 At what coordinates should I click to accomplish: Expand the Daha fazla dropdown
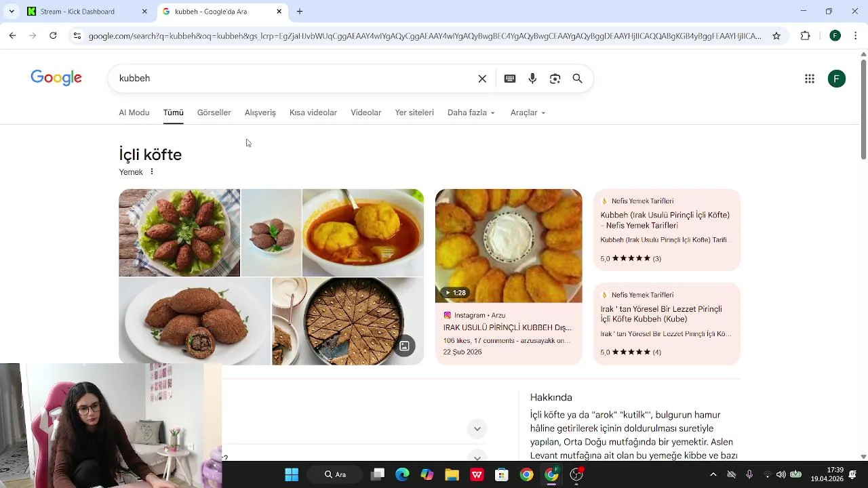[471, 113]
